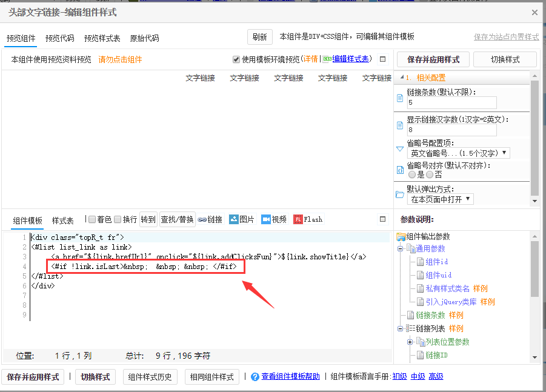Open the 查看组件模板帮助 link
This screenshot has height=392, width=546.
coord(290,376)
